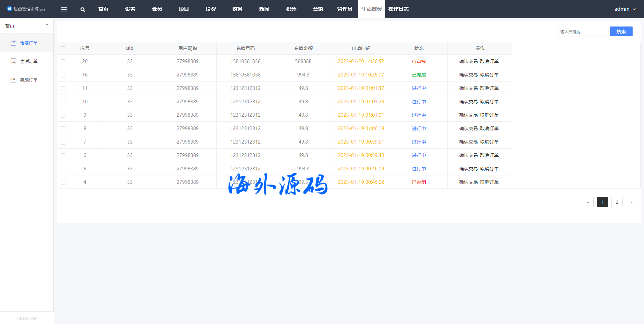Collapse the 首页 sidebar section arrow
Image resolution: width=644 pixels, height=324 pixels.
[x=47, y=25]
